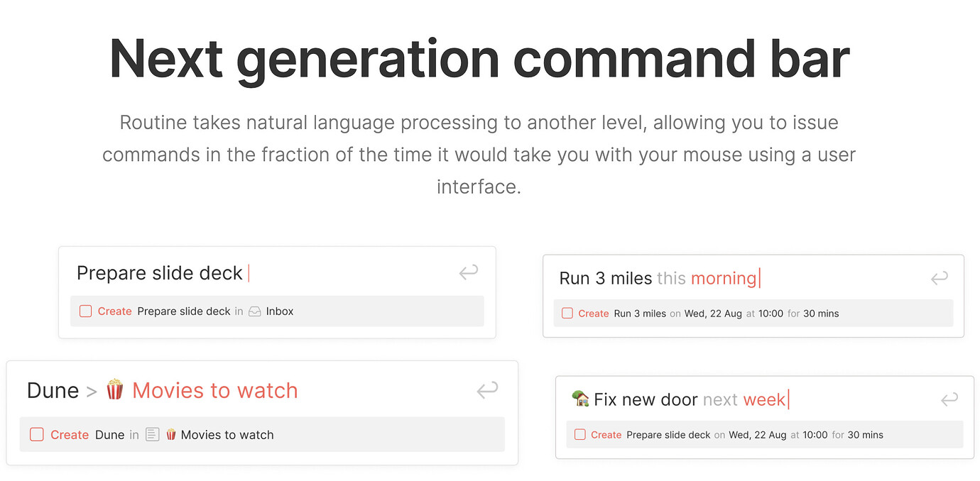
Task: Click the list icon beside Movies to watch
Action: point(152,434)
